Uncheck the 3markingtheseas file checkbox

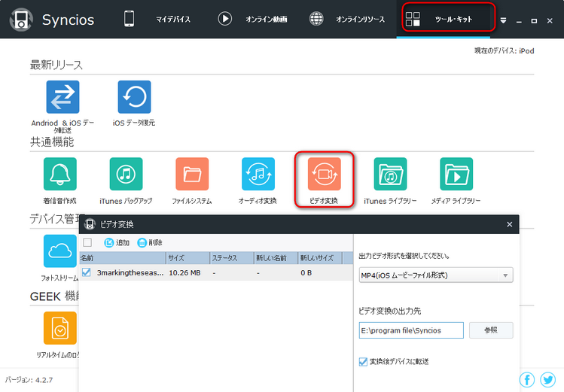pos(87,272)
